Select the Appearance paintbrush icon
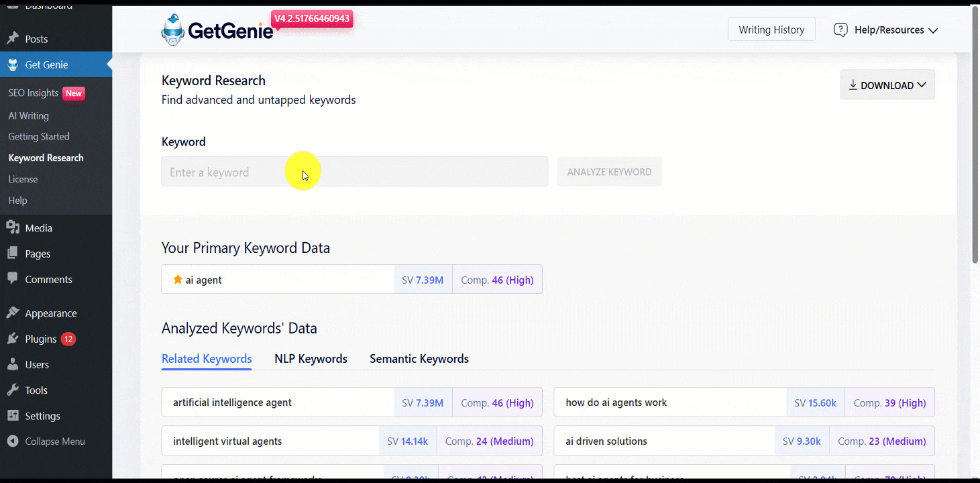 (13, 313)
